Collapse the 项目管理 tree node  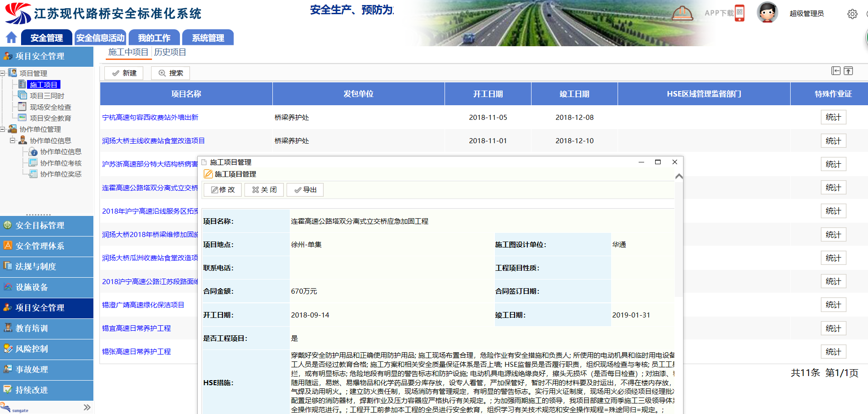point(3,73)
